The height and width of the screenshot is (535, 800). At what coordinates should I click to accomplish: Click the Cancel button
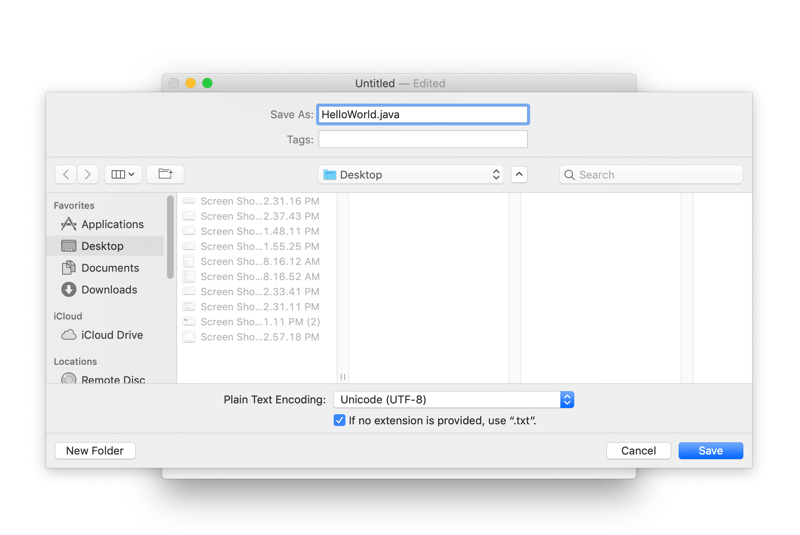point(638,451)
